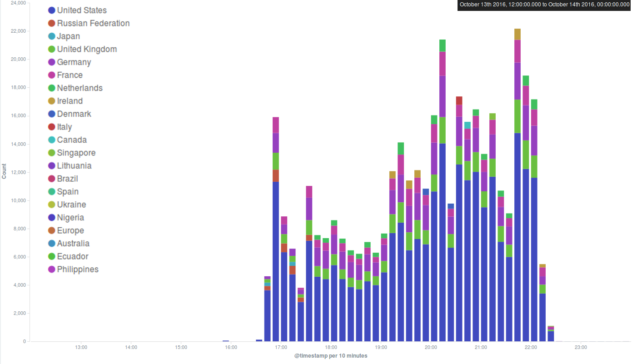Toggle the United Kingdom legend entry
The width and height of the screenshot is (632, 364).
(86, 50)
